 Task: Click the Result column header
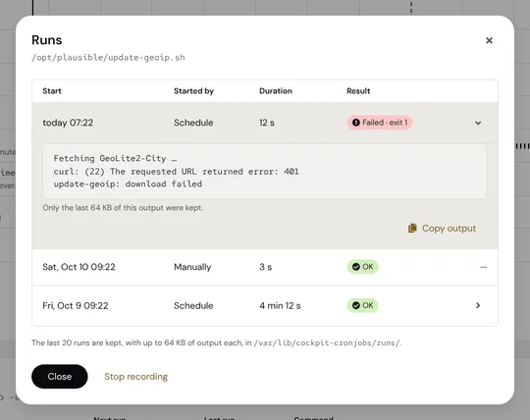pos(358,91)
